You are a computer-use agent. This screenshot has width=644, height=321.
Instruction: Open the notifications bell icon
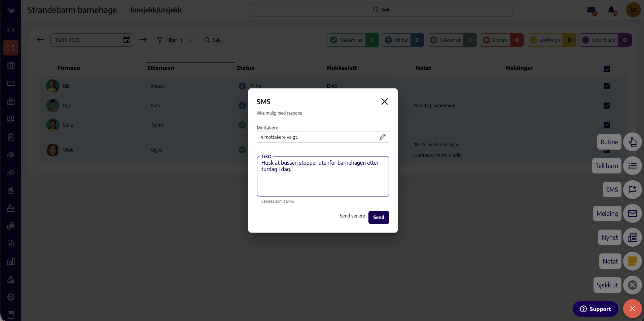(612, 10)
